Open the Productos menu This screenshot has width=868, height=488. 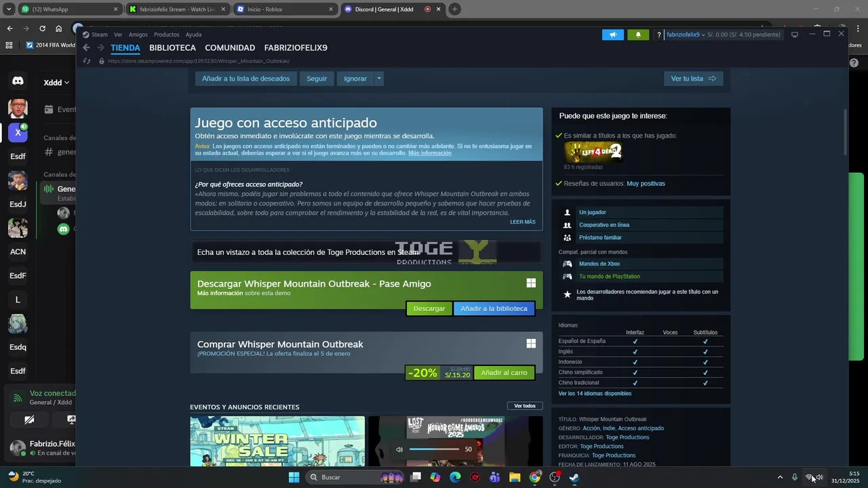[167, 35]
